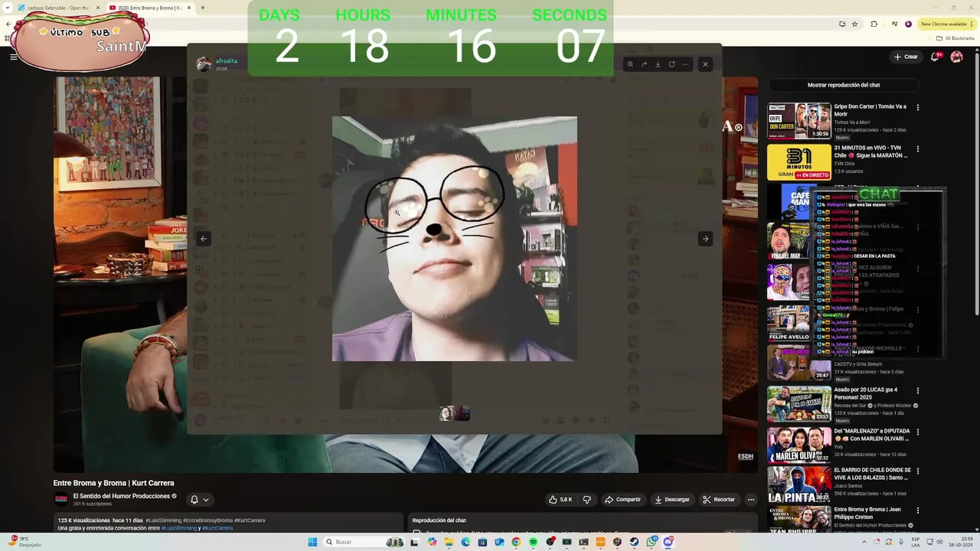Open options for Del Marlenazo video
Viewport: 980px width, 551px height.
[917, 432]
